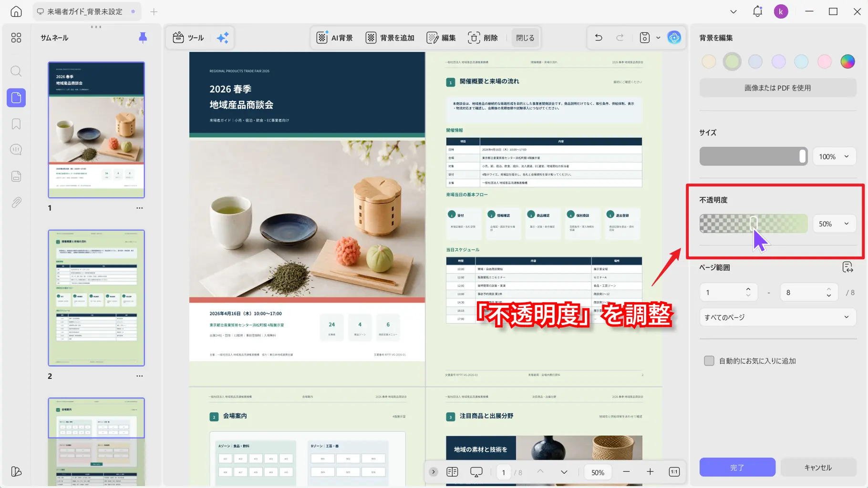The width and height of the screenshot is (868, 488).
Task: Decrease the end page number stepper
Action: [x=828, y=295]
